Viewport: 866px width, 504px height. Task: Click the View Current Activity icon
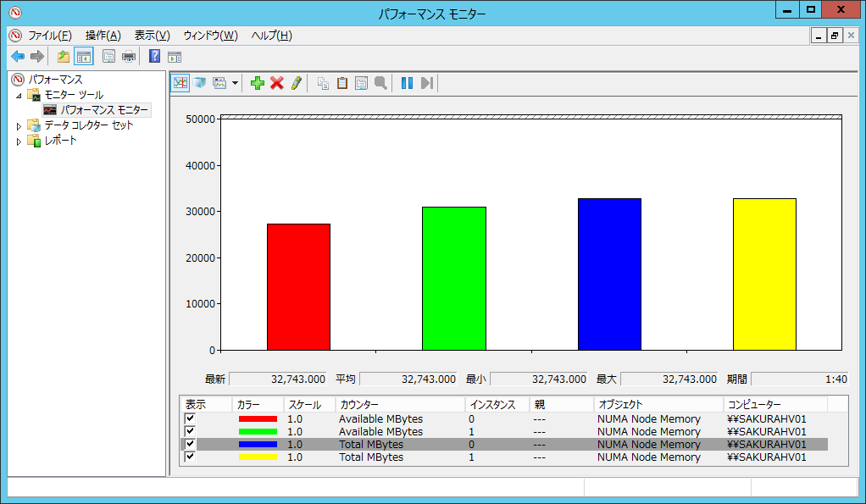coord(180,83)
